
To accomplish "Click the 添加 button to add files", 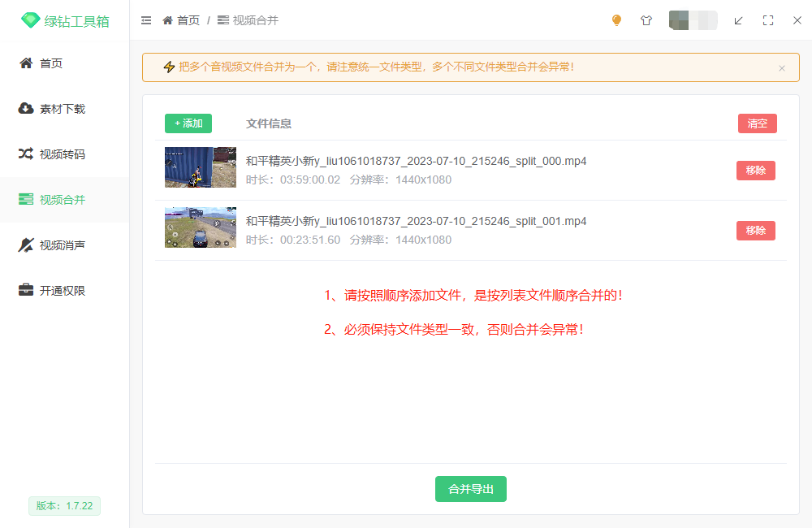I will point(188,123).
